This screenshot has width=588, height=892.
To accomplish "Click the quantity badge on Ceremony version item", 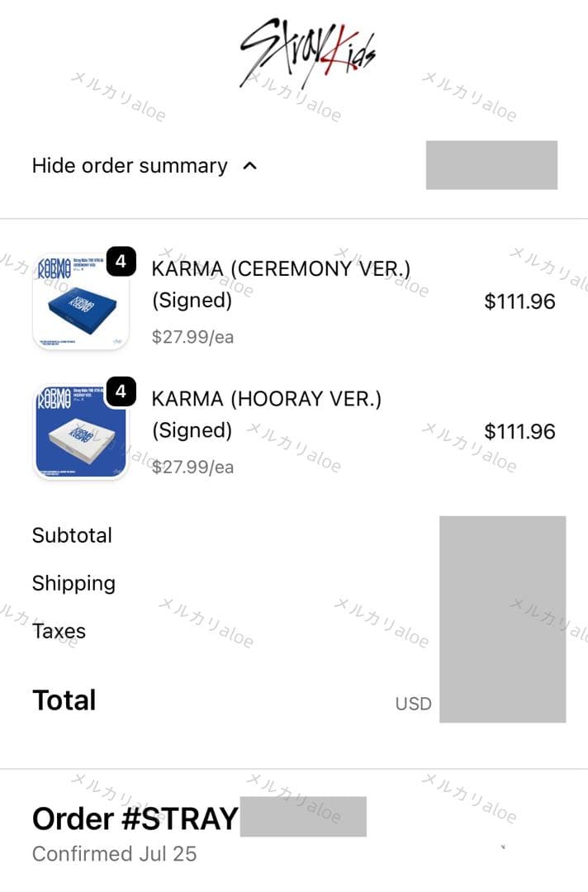I will pyautogui.click(x=122, y=262).
